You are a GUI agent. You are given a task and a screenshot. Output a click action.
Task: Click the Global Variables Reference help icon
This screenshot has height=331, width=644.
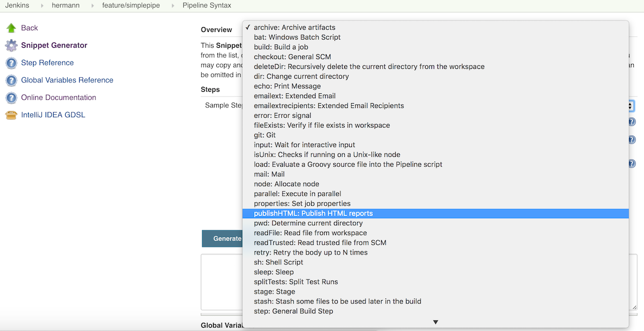pyautogui.click(x=11, y=80)
